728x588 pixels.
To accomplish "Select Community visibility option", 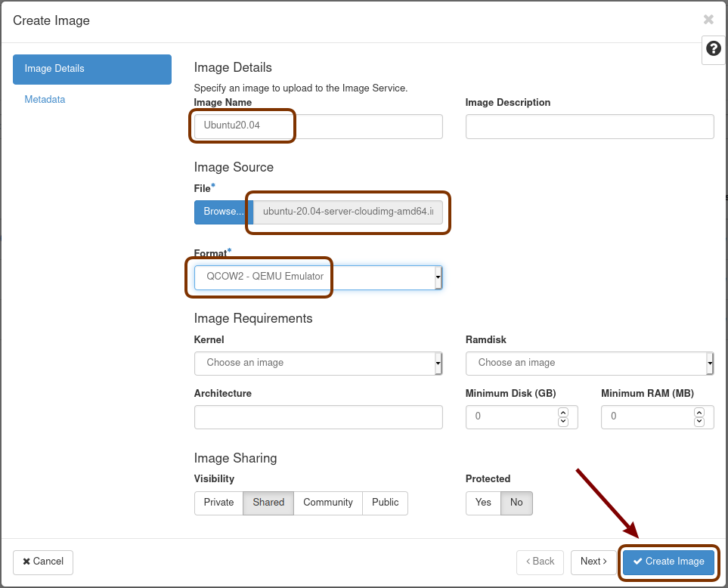I will click(x=327, y=503).
